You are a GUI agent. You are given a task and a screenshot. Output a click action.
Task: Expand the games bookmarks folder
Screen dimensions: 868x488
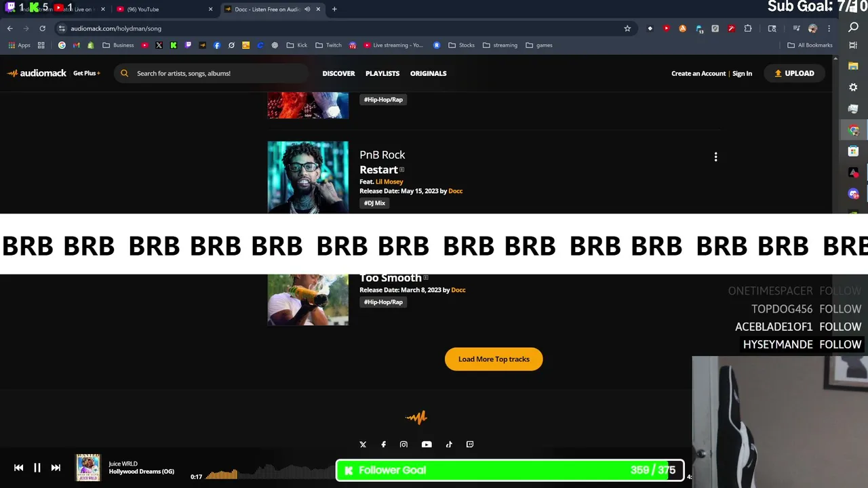pyautogui.click(x=539, y=45)
